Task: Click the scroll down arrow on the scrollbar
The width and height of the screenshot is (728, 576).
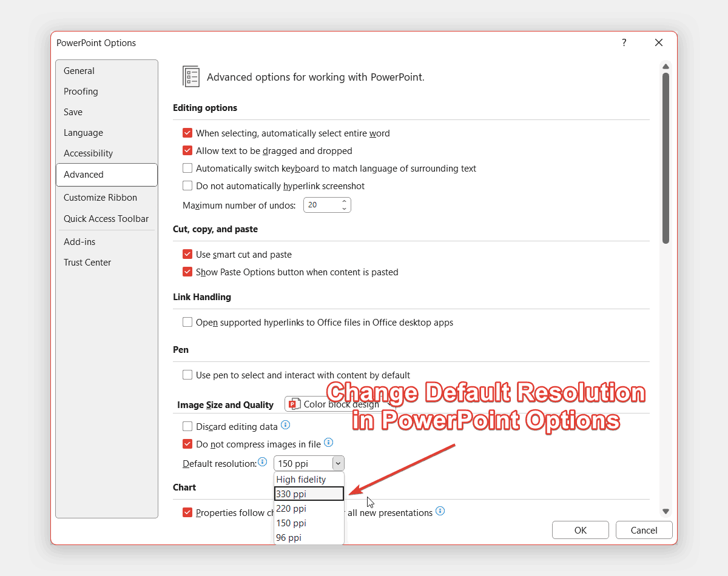Action: [x=666, y=511]
